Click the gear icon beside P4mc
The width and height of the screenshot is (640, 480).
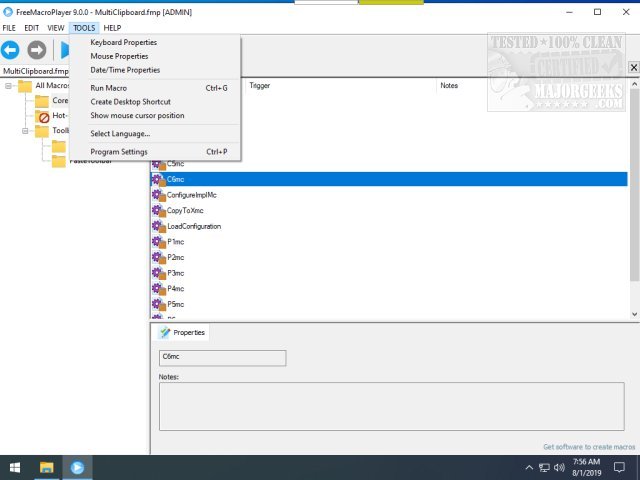(158, 289)
